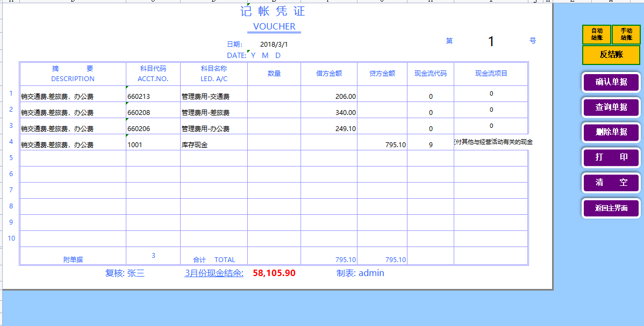Select the 贷方金额 column header
Image resolution: width=644 pixels, height=326 pixels.
pyautogui.click(x=382, y=74)
